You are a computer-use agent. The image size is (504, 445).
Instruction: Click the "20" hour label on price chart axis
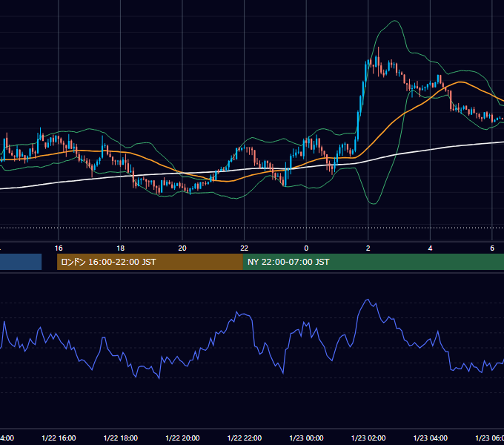point(182,248)
